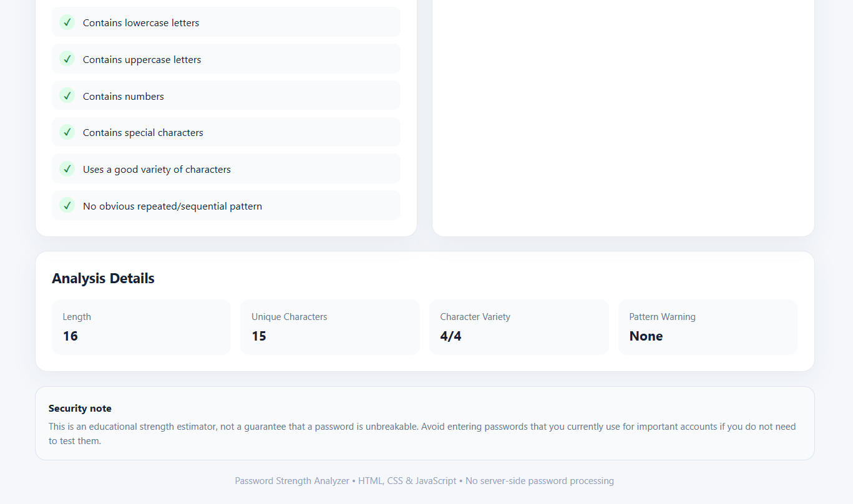The image size is (853, 504).
Task: Click the checkmark icon beside no obvious pattern
Action: [67, 205]
